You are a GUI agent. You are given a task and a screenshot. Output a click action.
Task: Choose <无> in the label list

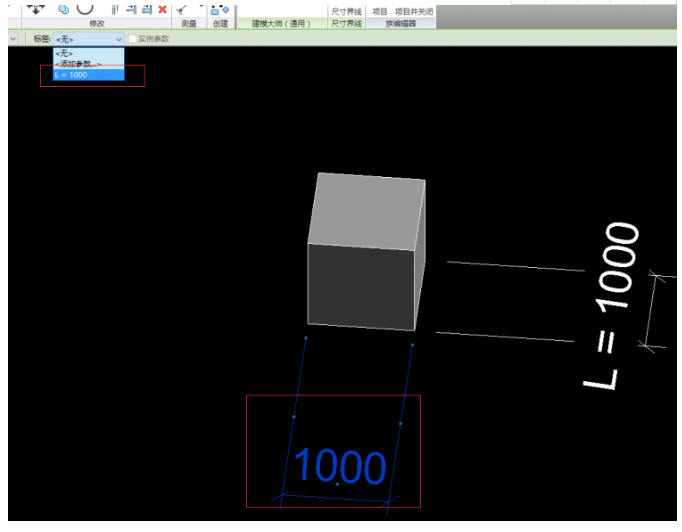pos(89,53)
